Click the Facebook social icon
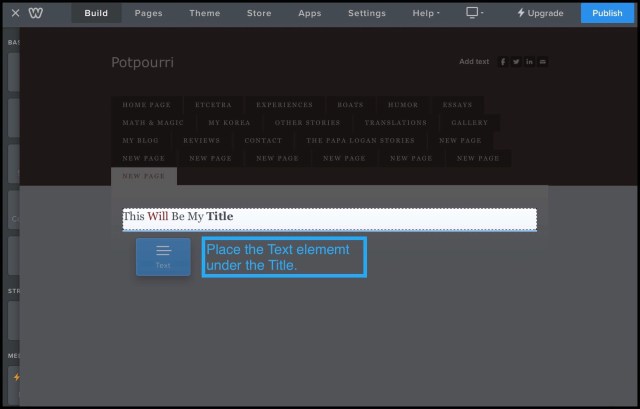This screenshot has height=409, width=640. [503, 62]
